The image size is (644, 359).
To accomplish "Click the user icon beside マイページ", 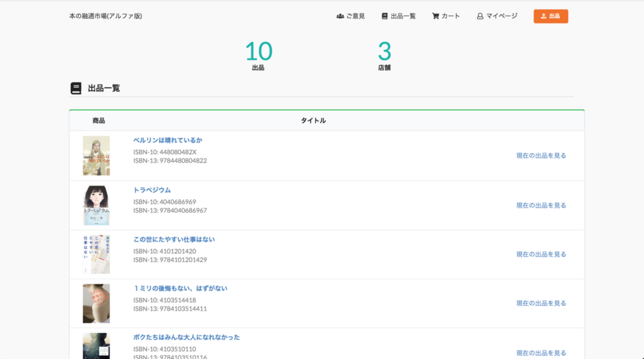I will point(480,16).
